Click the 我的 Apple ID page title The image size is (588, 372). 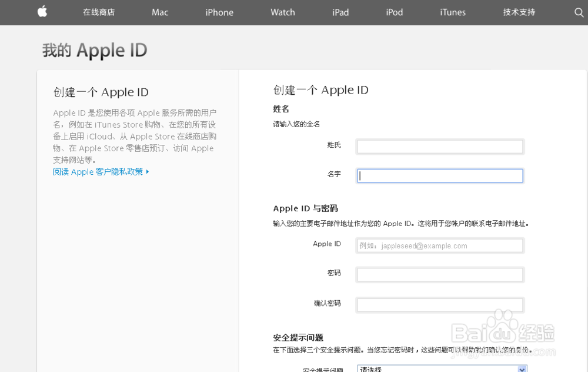pos(95,50)
